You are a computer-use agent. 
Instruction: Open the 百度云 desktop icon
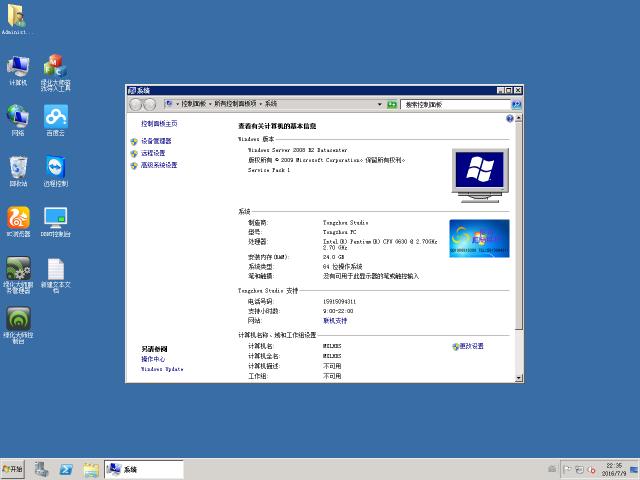tap(55, 118)
